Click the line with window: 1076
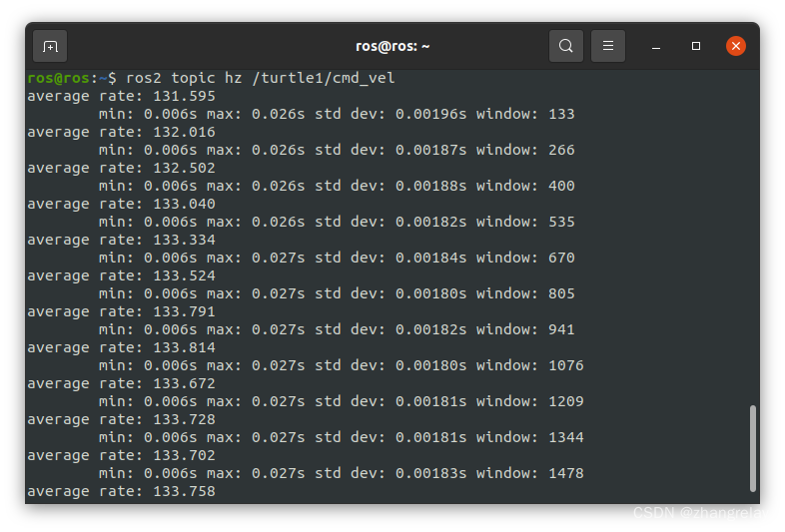This screenshot has width=785, height=532. coord(341,366)
